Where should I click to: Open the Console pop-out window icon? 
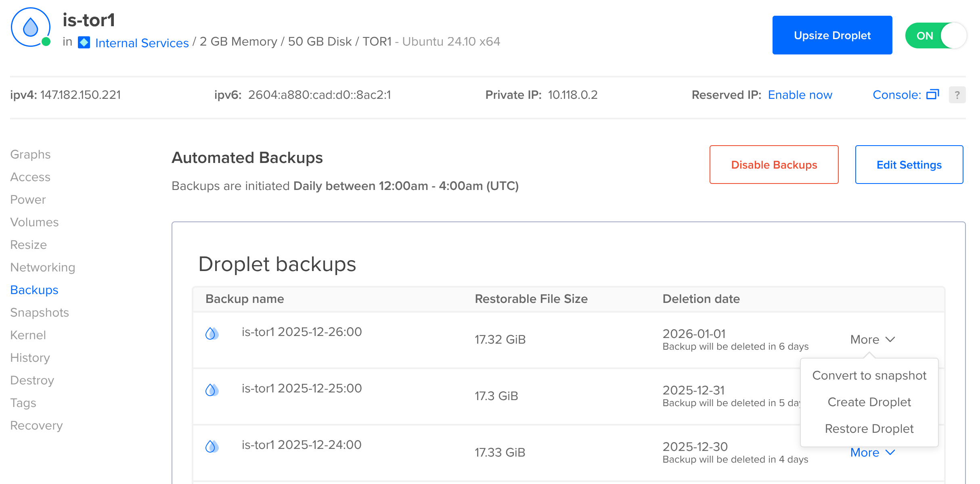(932, 94)
